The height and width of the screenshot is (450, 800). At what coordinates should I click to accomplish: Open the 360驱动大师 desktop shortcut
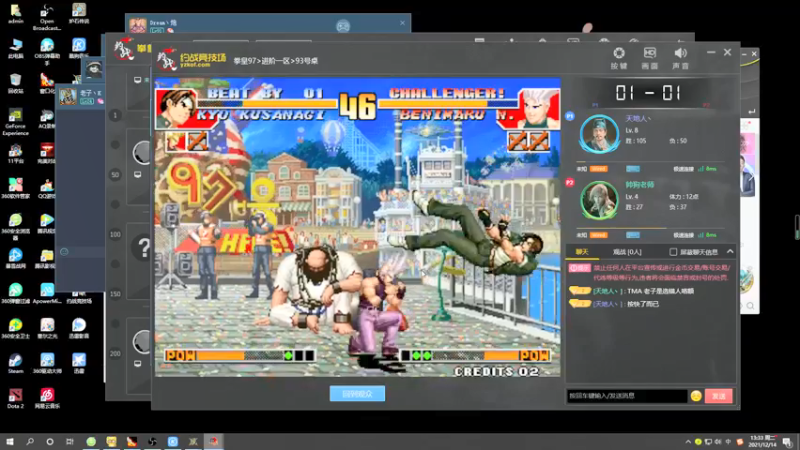click(x=47, y=363)
